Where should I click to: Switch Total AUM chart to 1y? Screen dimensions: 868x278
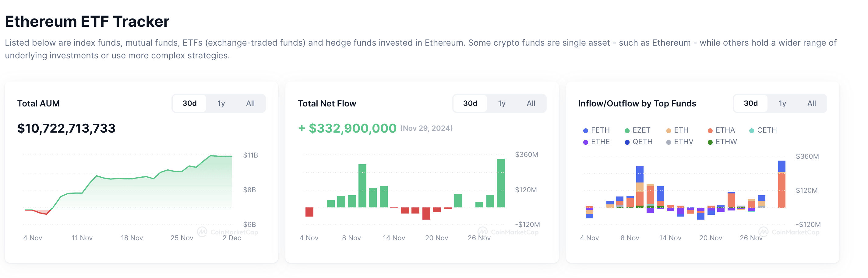(x=221, y=103)
